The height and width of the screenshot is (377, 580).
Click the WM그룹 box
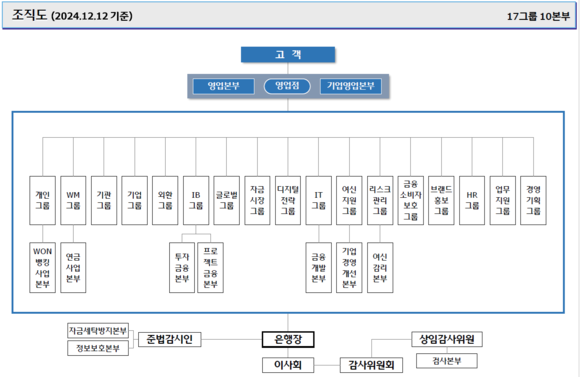pyautogui.click(x=73, y=201)
